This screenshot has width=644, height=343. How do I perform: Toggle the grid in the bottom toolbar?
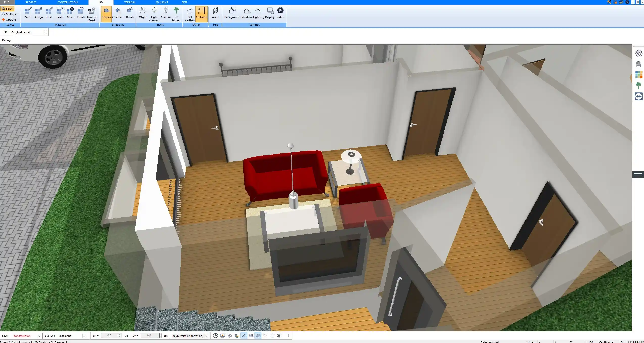pos(272,336)
